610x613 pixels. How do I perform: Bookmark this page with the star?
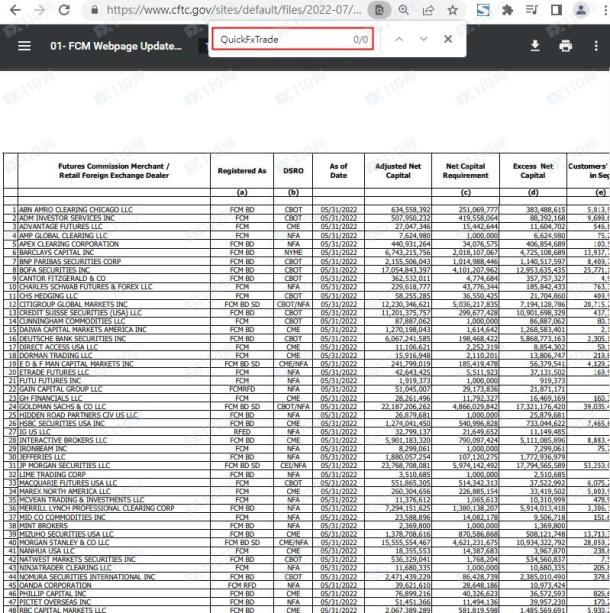tap(453, 10)
